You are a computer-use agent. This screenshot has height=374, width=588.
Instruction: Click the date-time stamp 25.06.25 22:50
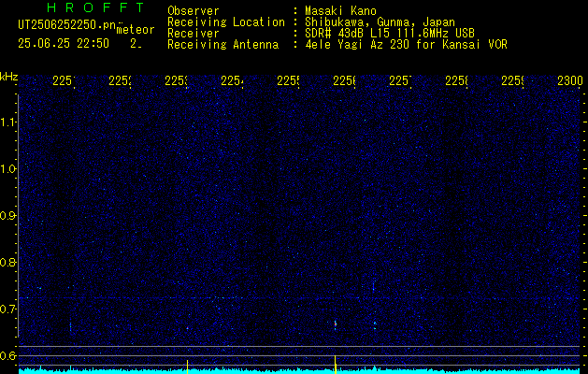pyautogui.click(x=64, y=44)
